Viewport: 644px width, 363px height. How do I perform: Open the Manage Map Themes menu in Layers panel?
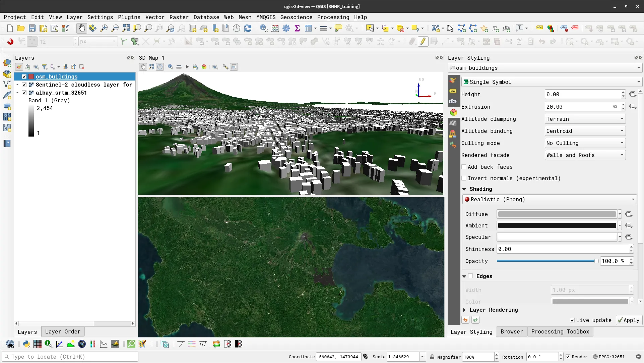(36, 67)
